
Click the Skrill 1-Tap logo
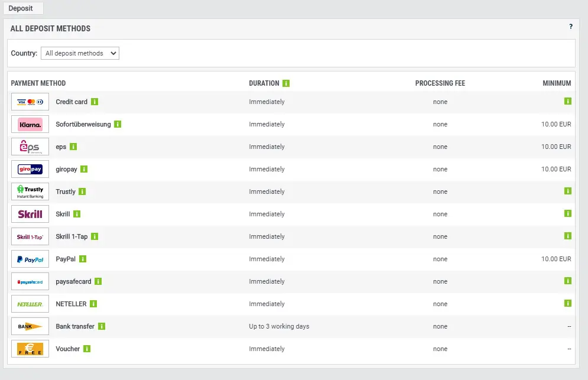pos(30,237)
